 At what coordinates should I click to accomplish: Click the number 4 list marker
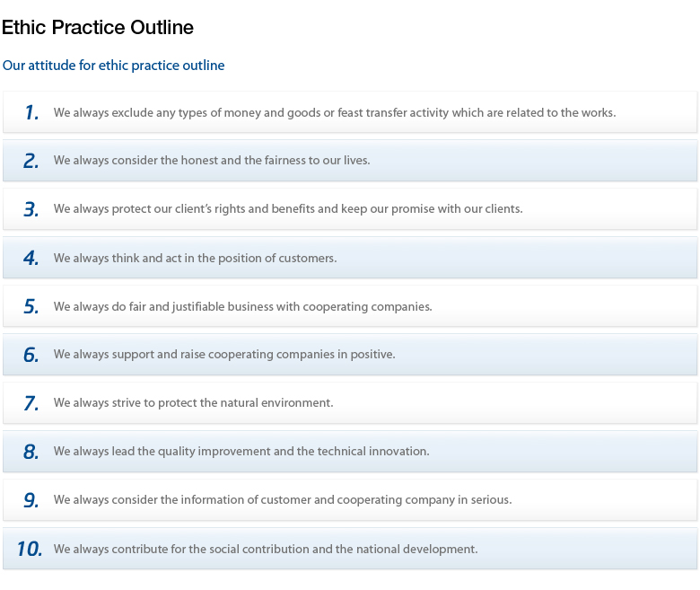coord(31,258)
